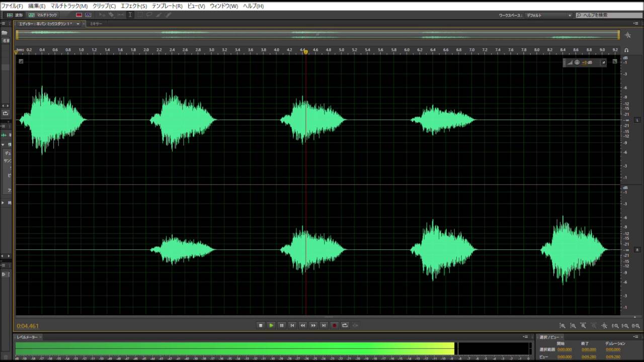Viewport: 644px width, 362px height.
Task: Switch to Waveform editor view
Action: click(x=15, y=15)
